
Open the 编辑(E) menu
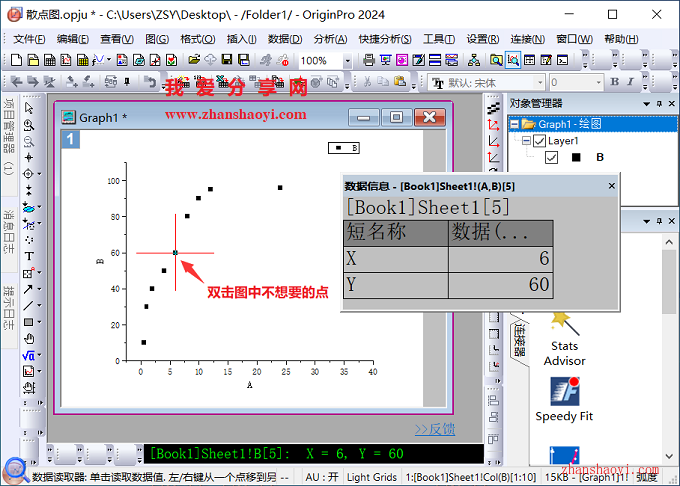click(73, 39)
